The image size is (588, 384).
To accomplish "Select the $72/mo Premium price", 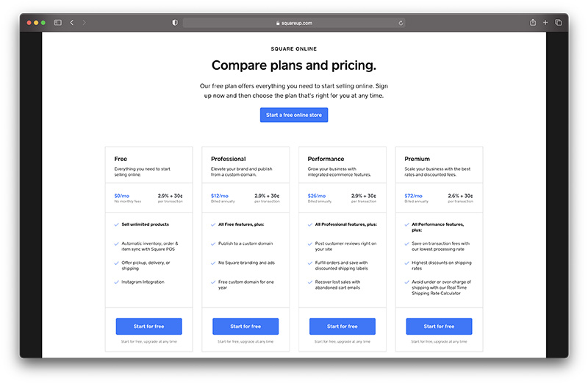I will (413, 196).
